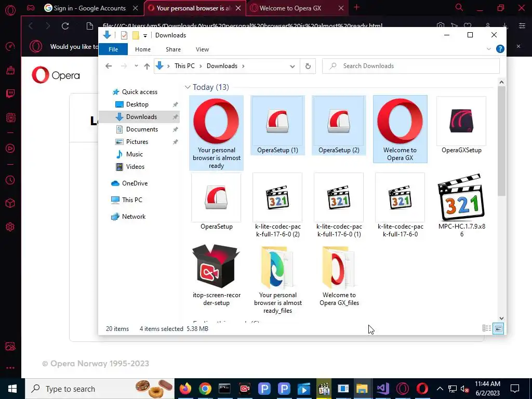Reload the page in Opera GX
532x399 pixels.
(65, 26)
